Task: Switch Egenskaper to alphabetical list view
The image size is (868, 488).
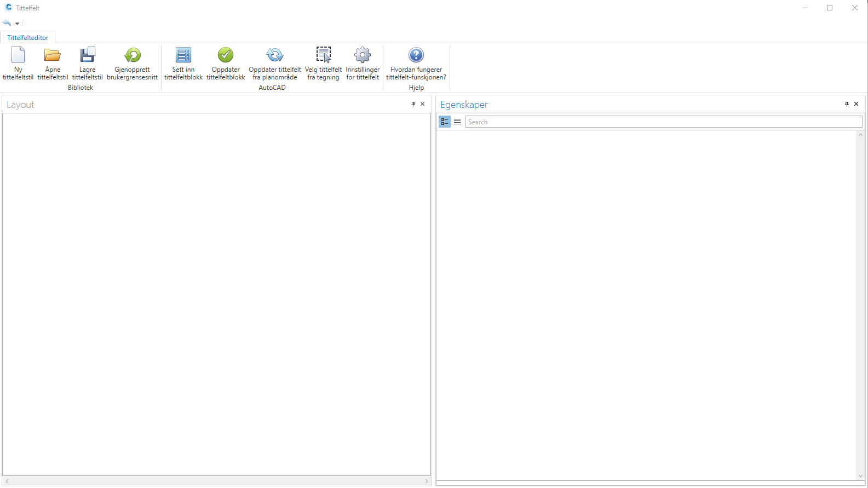Action: [x=457, y=122]
